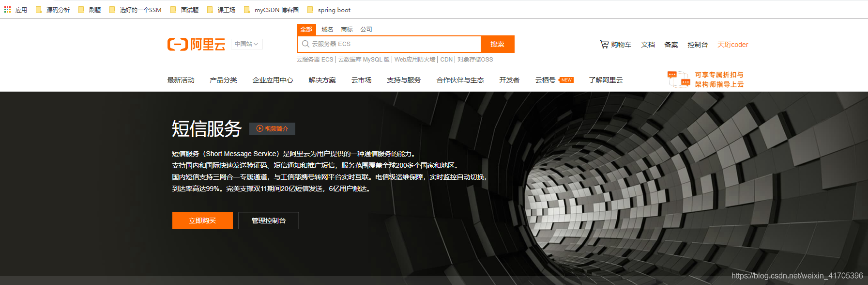The width and height of the screenshot is (868, 285).
Task: Select the 商标 search tab
Action: coord(347,30)
